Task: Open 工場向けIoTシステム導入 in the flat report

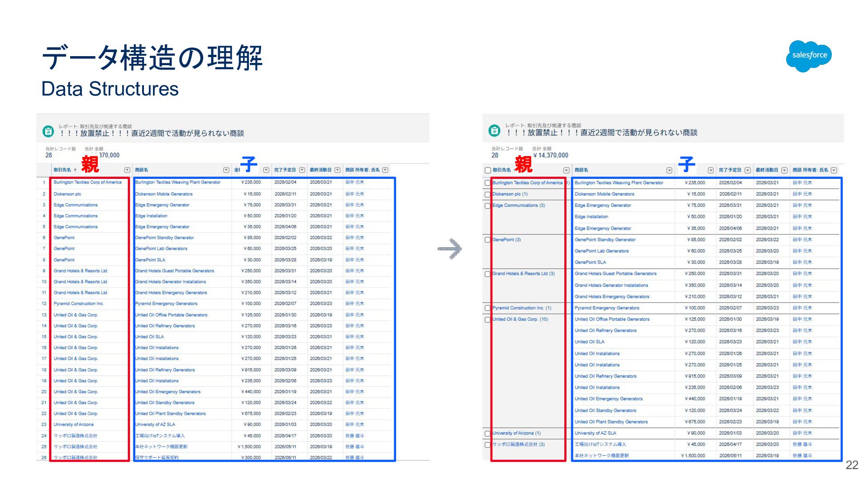Action: point(160,436)
